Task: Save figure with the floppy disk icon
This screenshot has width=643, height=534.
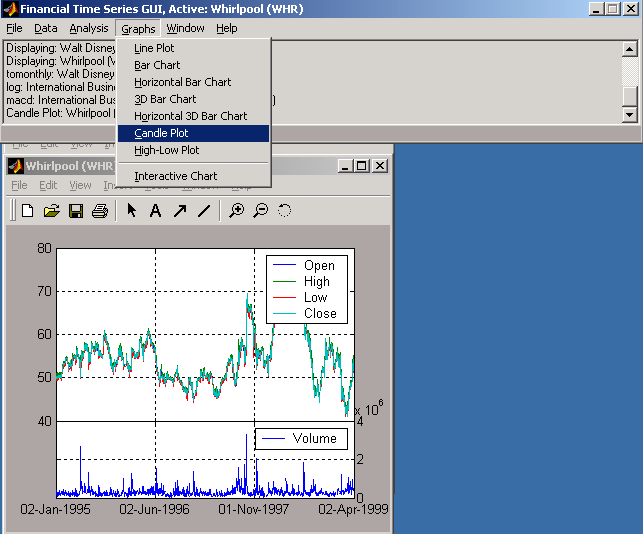Action: pos(76,211)
